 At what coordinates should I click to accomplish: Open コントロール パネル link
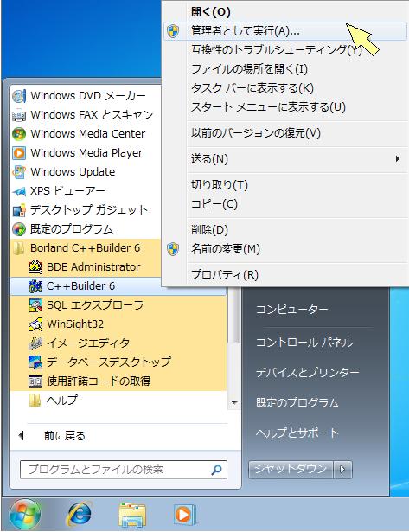[304, 342]
